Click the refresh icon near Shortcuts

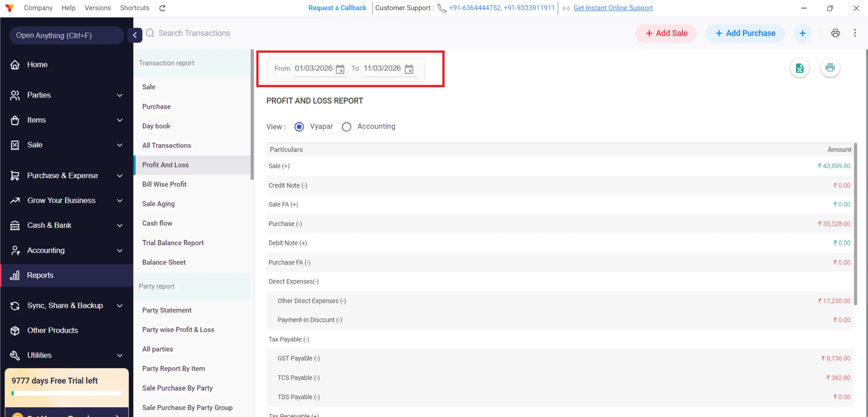coord(162,8)
